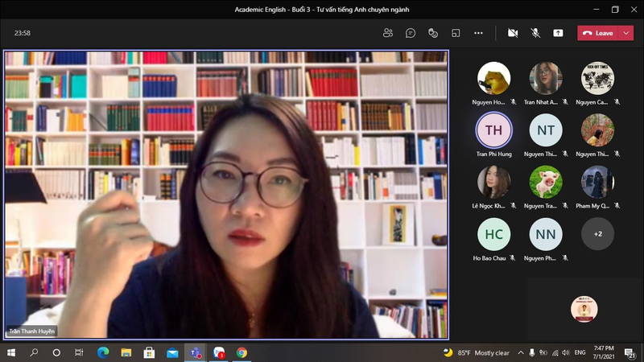Expand the arrow next to Leave
This screenshot has height=362, width=644.
[626, 33]
